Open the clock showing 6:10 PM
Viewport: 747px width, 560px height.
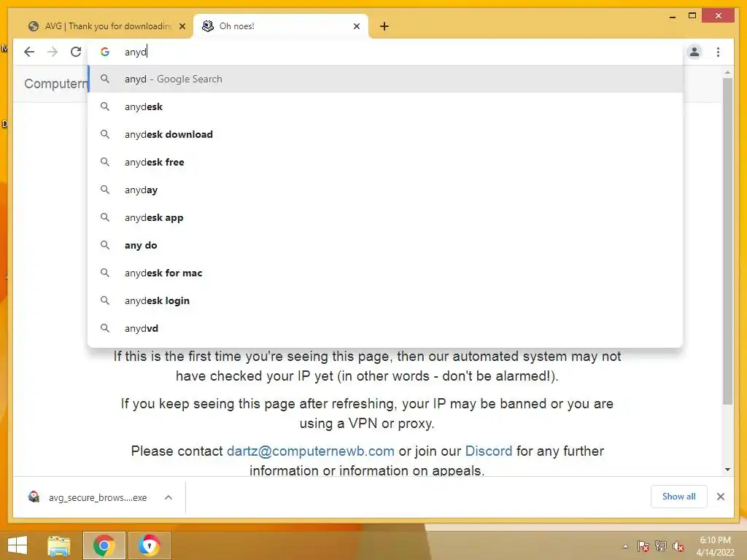[715, 546]
